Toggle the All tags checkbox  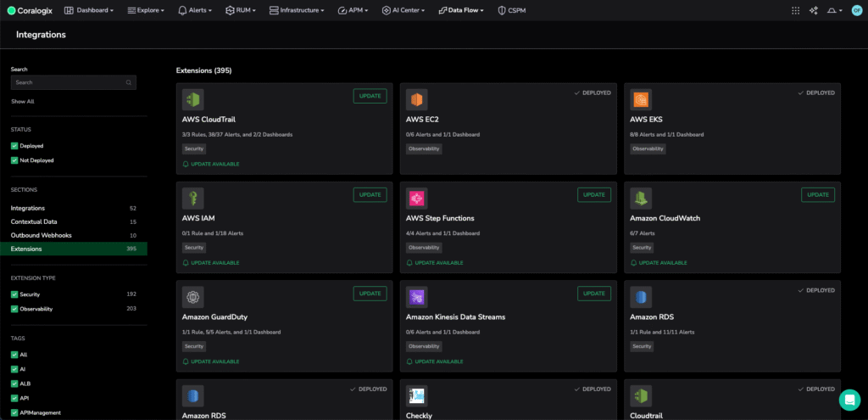click(x=14, y=355)
